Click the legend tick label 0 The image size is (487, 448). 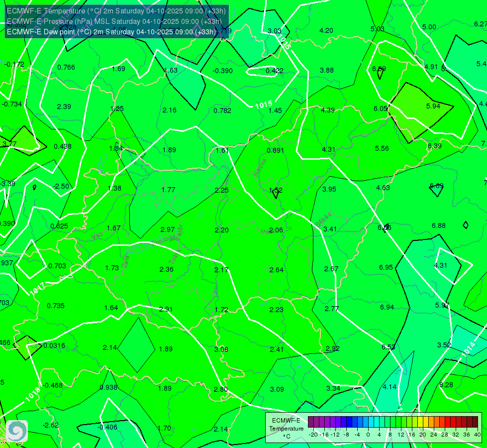(x=368, y=435)
